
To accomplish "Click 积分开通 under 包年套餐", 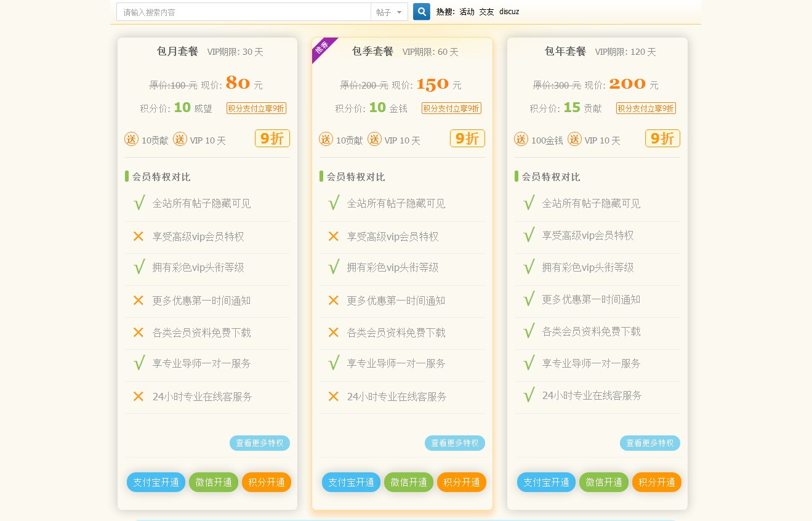I will (656, 482).
